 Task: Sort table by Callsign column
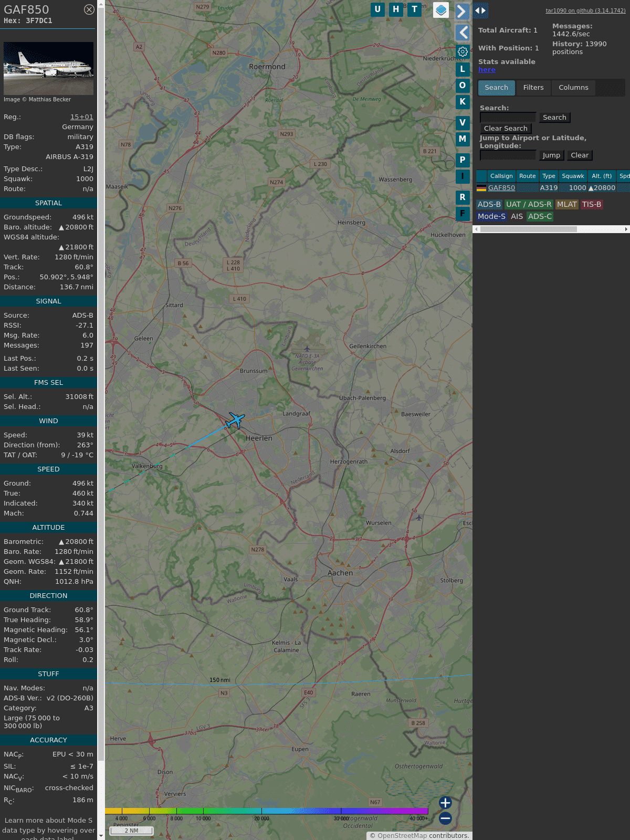[501, 176]
